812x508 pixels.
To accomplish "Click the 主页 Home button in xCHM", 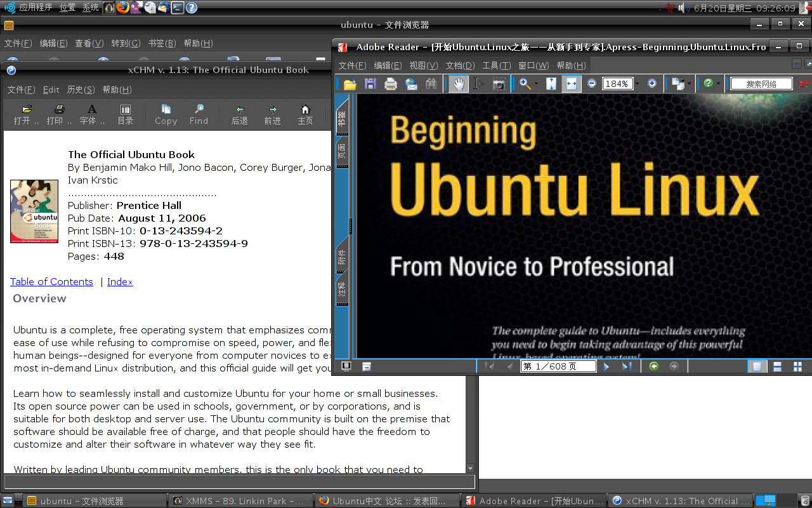I will click(305, 115).
